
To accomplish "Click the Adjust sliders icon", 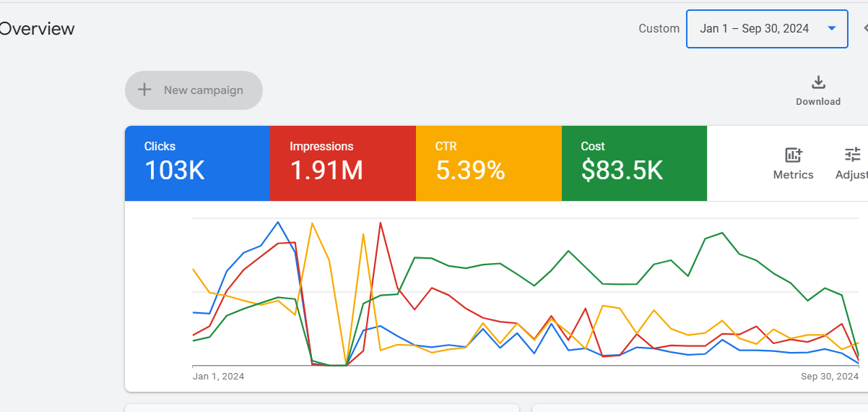I will 853,155.
